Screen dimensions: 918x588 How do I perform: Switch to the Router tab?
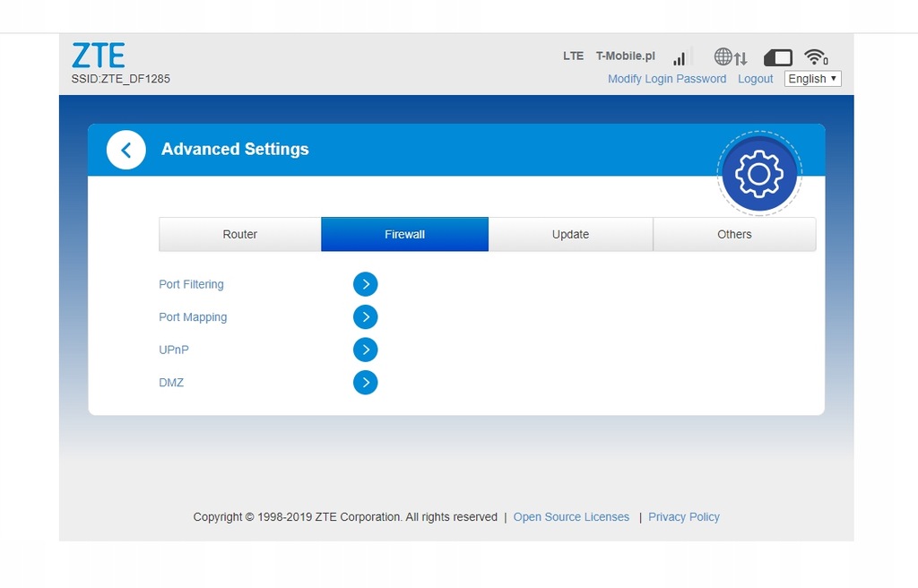coord(239,234)
